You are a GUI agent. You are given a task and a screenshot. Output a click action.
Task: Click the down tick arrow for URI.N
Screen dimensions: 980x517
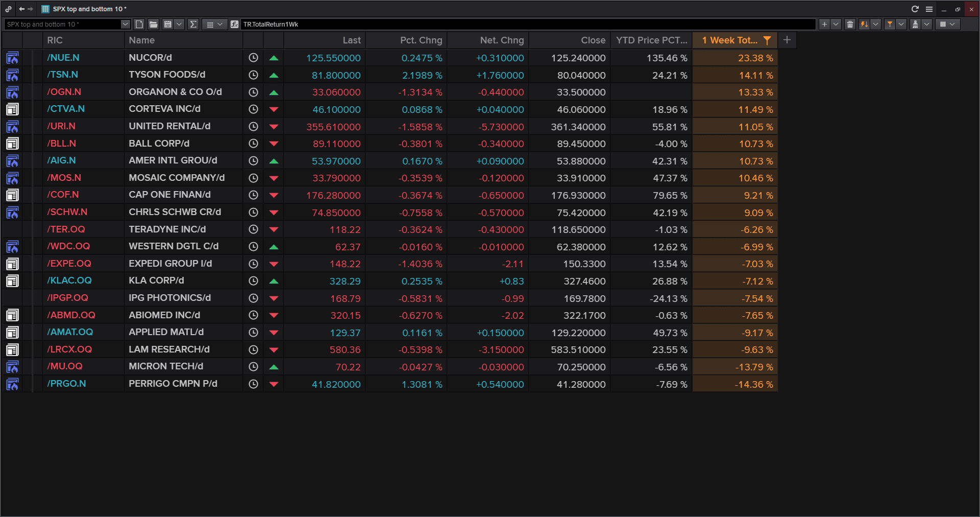pyautogui.click(x=274, y=127)
